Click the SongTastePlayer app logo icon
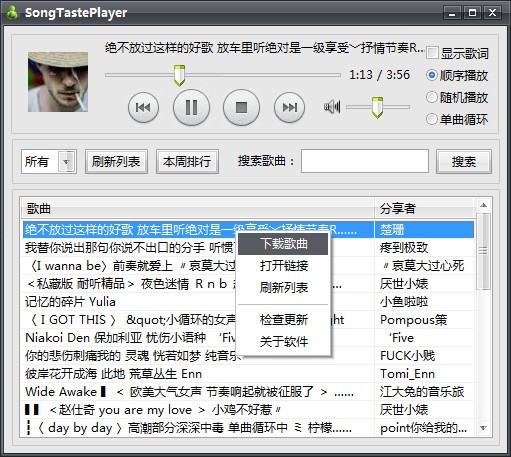 pos(13,13)
